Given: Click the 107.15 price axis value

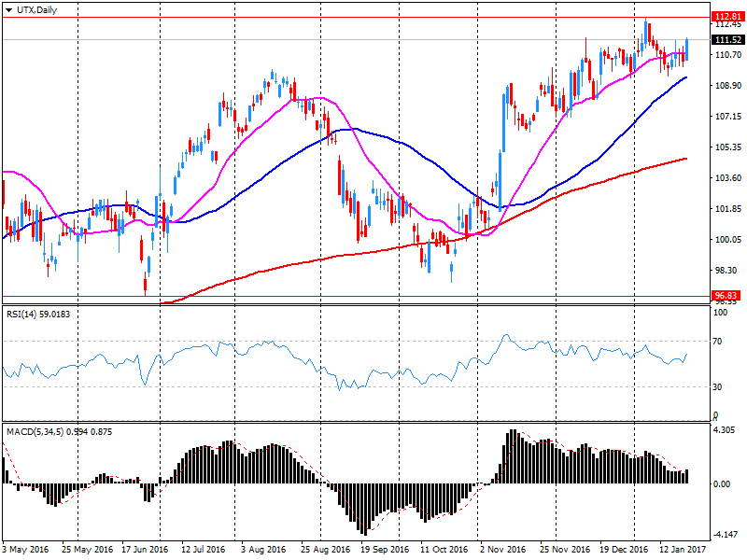Looking at the screenshot, I should click(x=728, y=116).
